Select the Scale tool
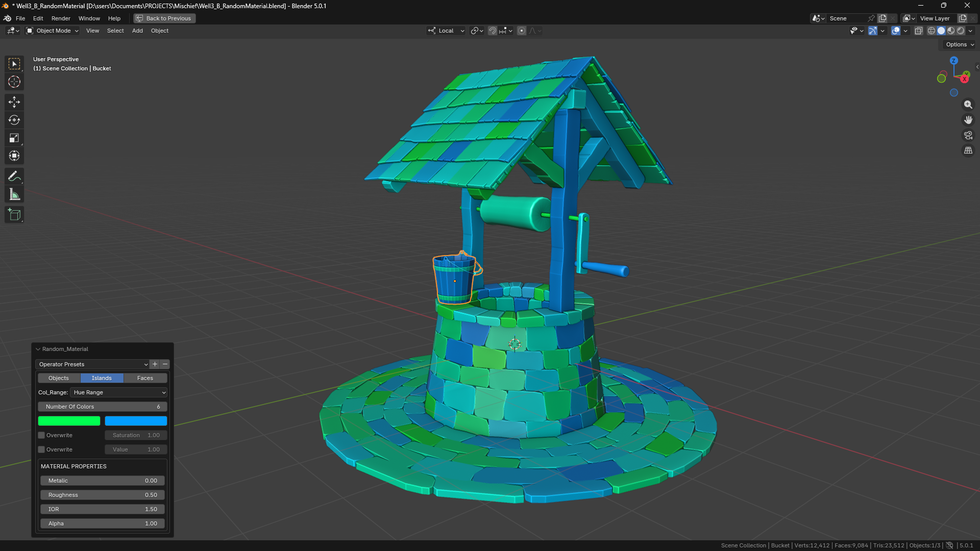The width and height of the screenshot is (980, 551). 14,138
